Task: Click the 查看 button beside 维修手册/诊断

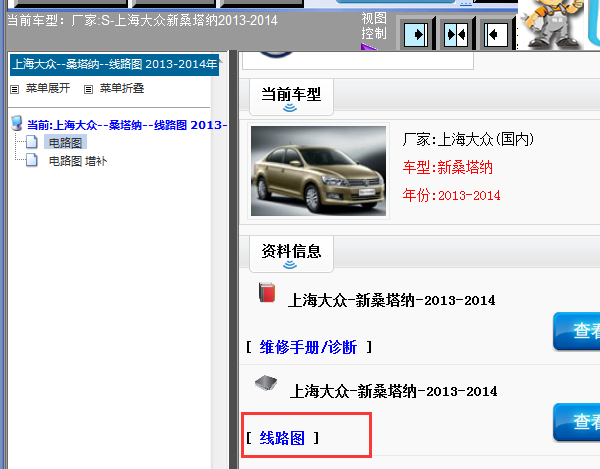Action: coord(577,331)
